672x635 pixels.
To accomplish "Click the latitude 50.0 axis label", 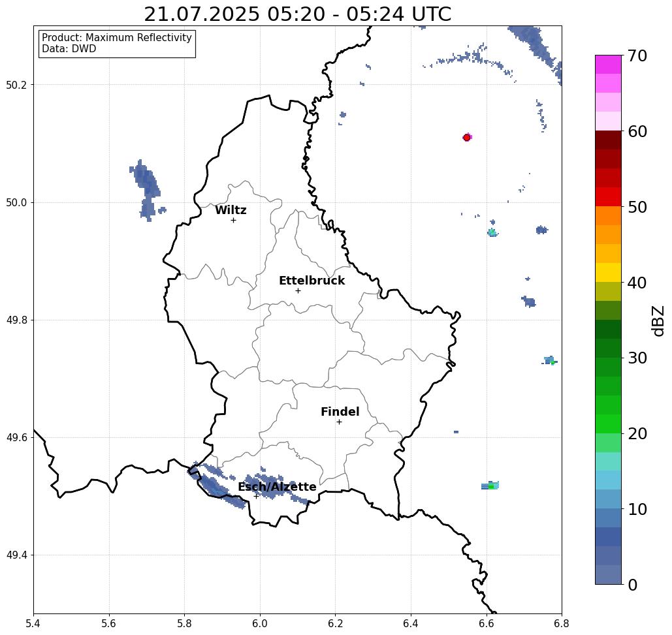I will pyautogui.click(x=16, y=202).
